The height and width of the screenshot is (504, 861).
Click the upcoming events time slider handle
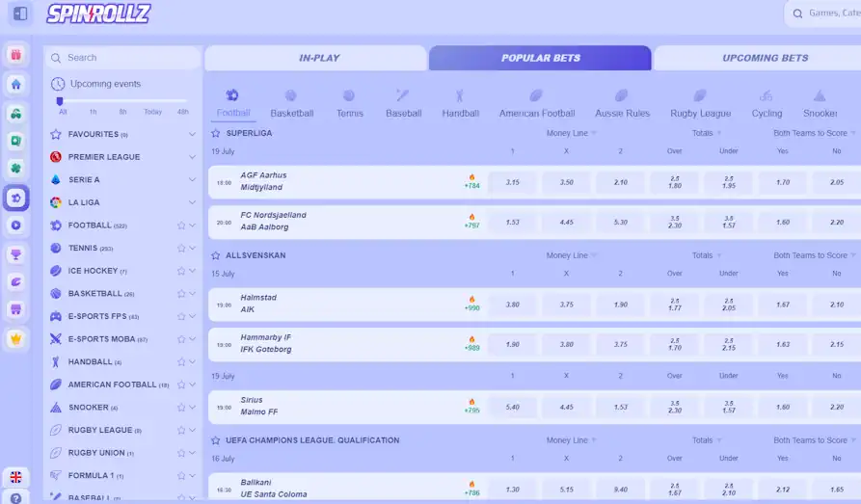pyautogui.click(x=60, y=101)
